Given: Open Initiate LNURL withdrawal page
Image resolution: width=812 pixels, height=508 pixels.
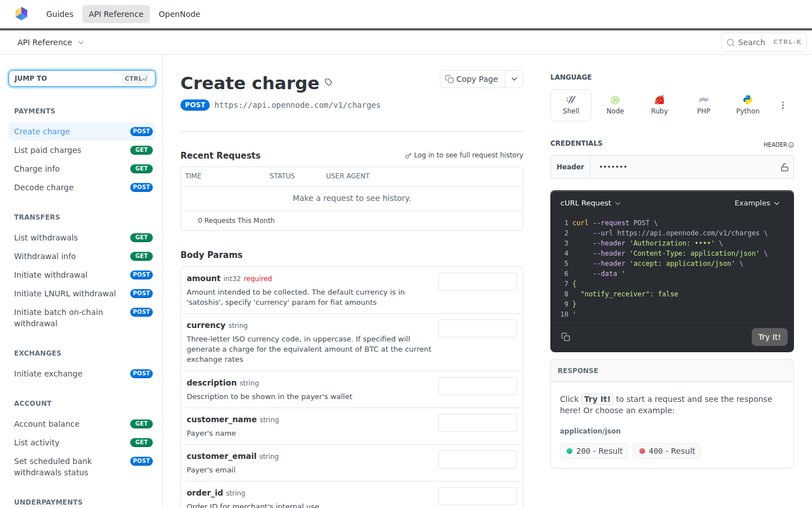Looking at the screenshot, I should click(x=82, y=294).
